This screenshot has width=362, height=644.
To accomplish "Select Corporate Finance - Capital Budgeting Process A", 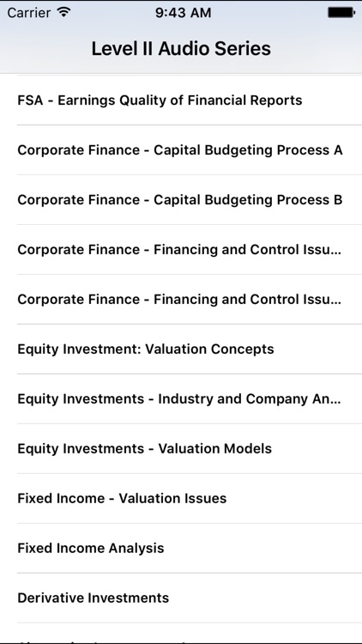I will tap(181, 150).
